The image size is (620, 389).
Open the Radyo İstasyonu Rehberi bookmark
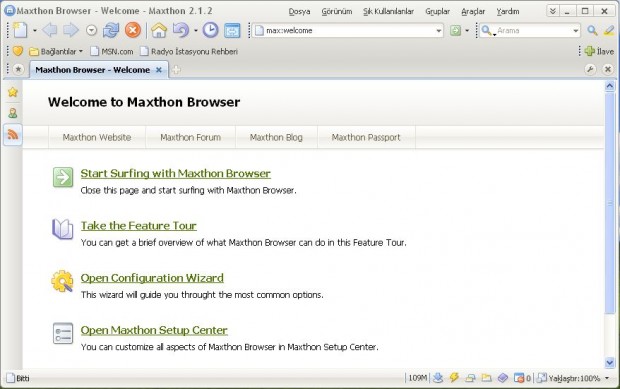[189, 51]
